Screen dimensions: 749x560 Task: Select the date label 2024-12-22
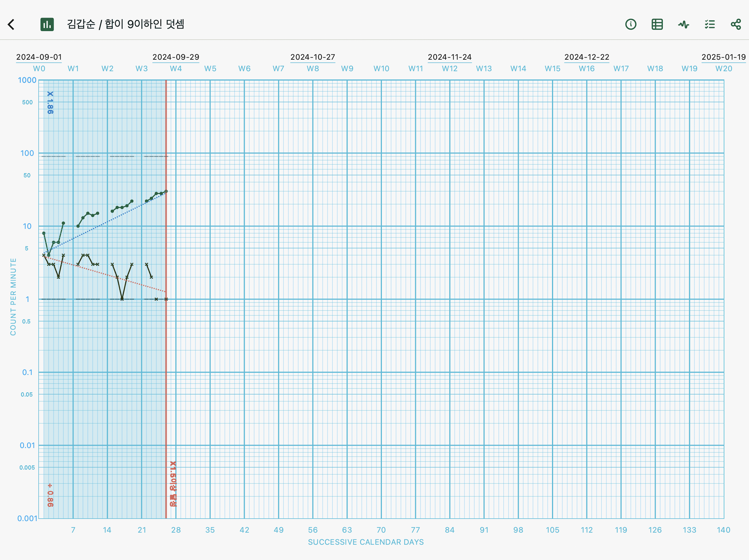click(587, 57)
